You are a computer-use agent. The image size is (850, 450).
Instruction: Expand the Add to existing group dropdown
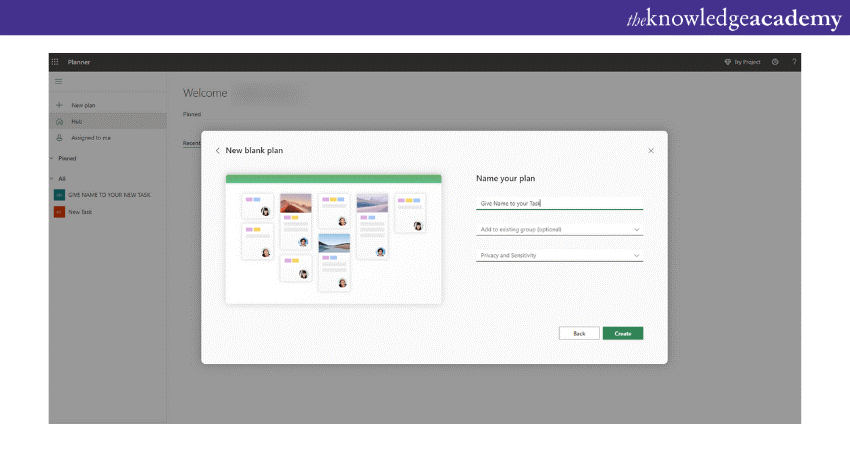point(637,229)
